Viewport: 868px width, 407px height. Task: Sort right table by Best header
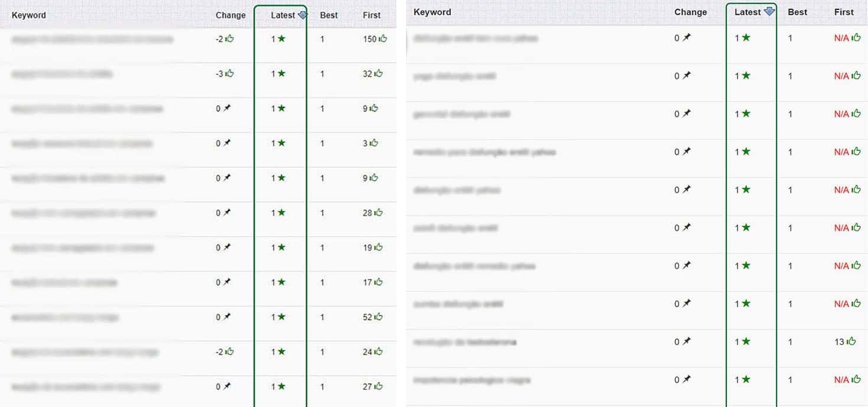pos(797,12)
